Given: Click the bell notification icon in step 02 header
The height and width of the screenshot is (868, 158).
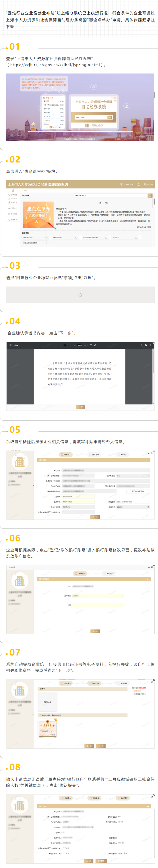Looking at the screenshot, I should (x=139, y=184).
